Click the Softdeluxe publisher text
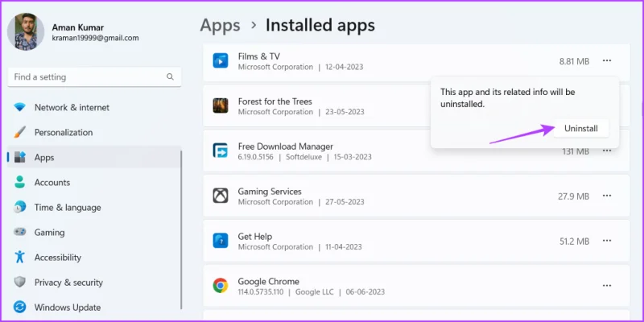The width and height of the screenshot is (644, 322). (304, 157)
